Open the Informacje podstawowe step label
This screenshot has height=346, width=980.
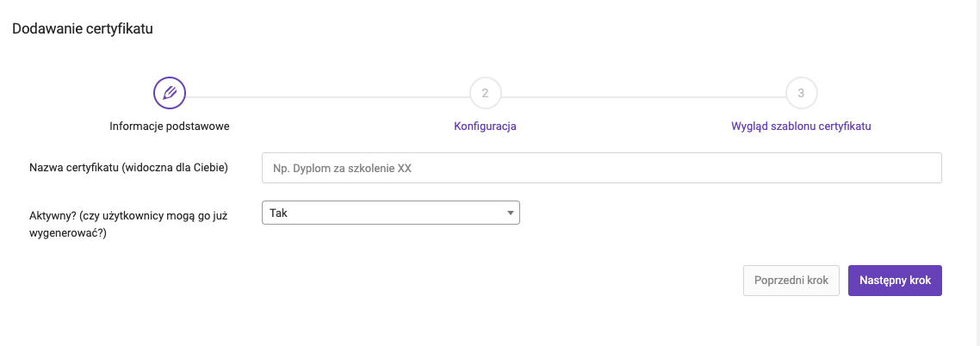tap(170, 127)
